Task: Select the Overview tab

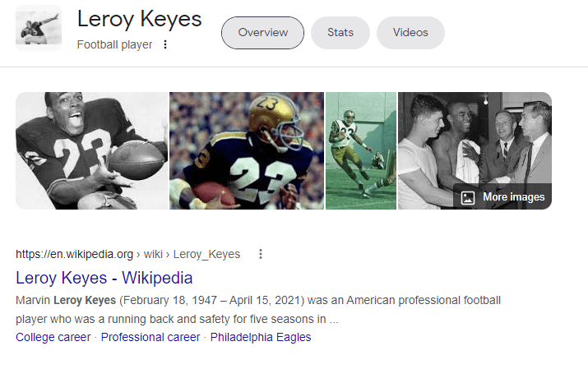Action: point(263,33)
